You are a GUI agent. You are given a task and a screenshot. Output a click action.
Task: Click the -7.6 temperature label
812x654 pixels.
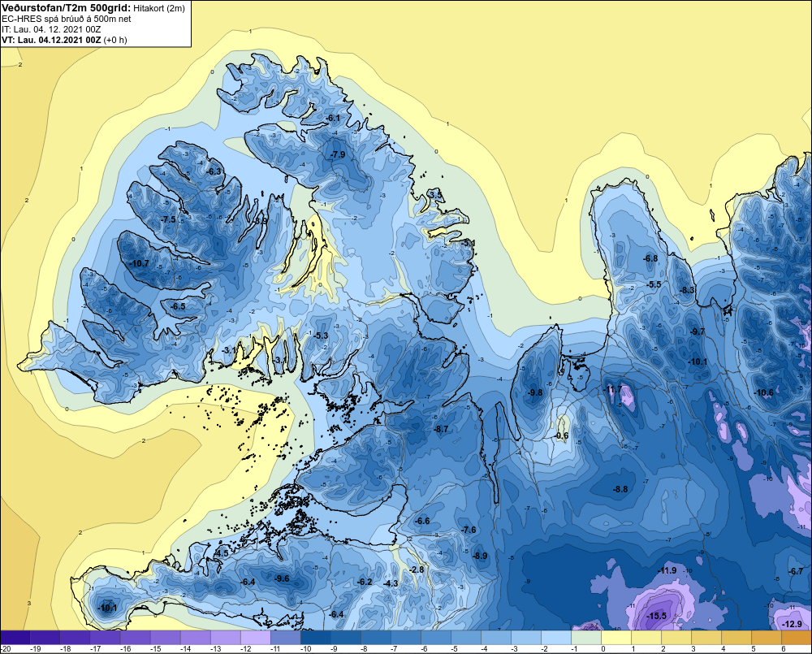click(x=469, y=530)
